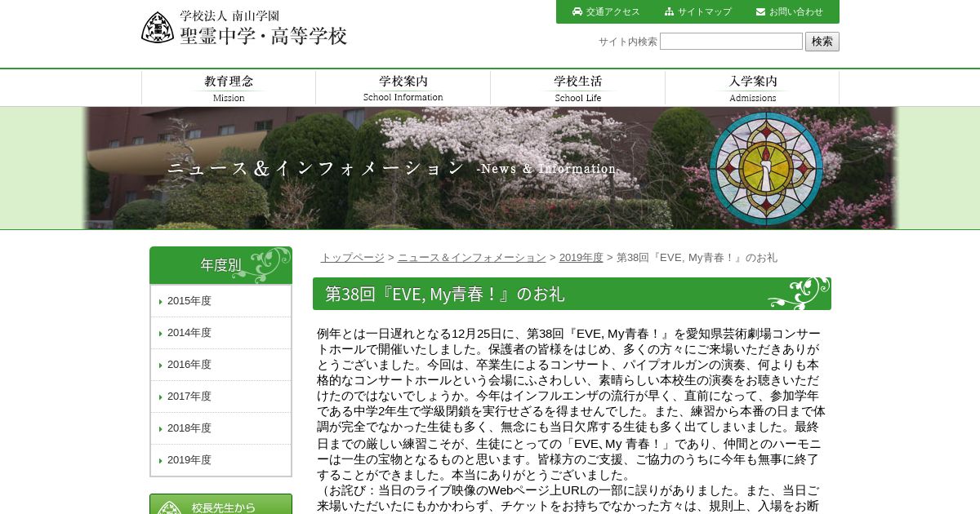Click the お問い合わせ envelope icon
980x514 pixels.
[761, 11]
